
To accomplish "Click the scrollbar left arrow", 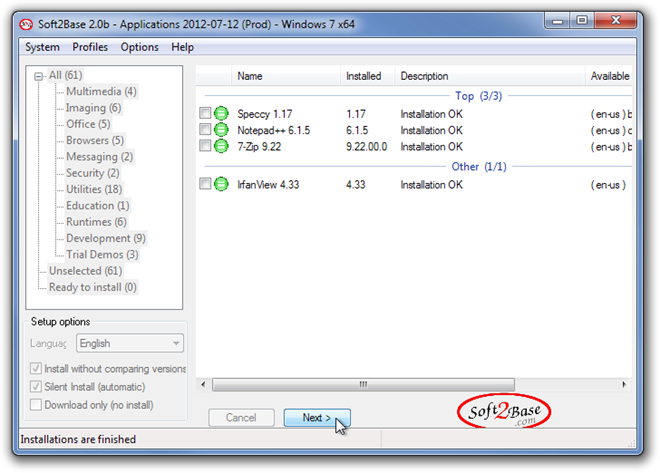I will (x=203, y=385).
